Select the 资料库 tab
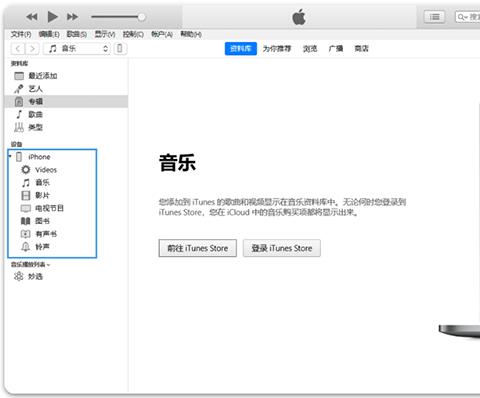Image resolution: width=480 pixels, height=398 pixels. [x=241, y=49]
